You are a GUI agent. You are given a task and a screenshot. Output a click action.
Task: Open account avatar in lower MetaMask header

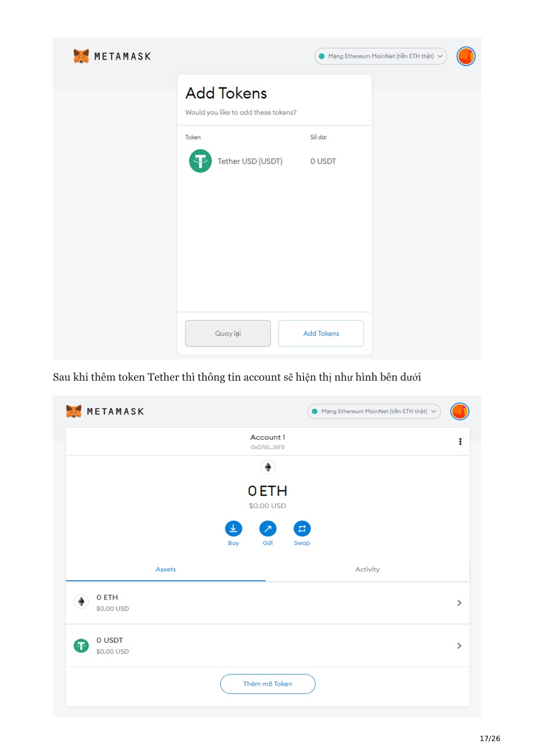(x=459, y=411)
